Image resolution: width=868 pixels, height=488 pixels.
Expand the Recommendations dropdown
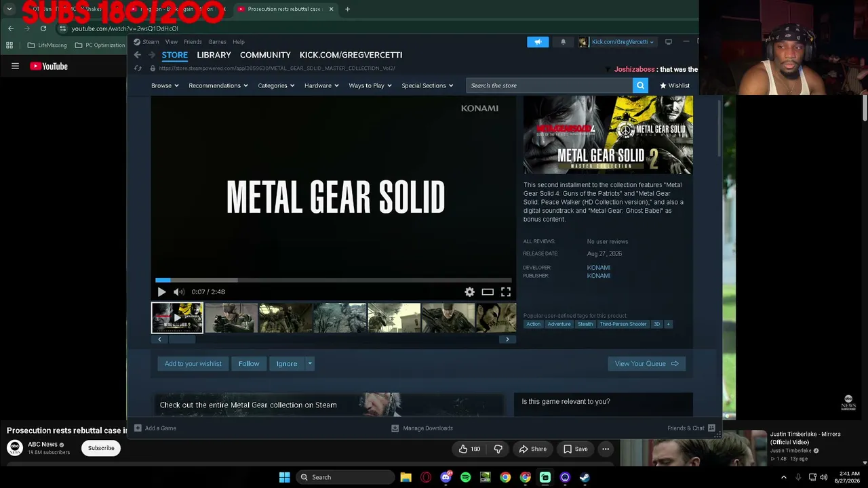218,85
